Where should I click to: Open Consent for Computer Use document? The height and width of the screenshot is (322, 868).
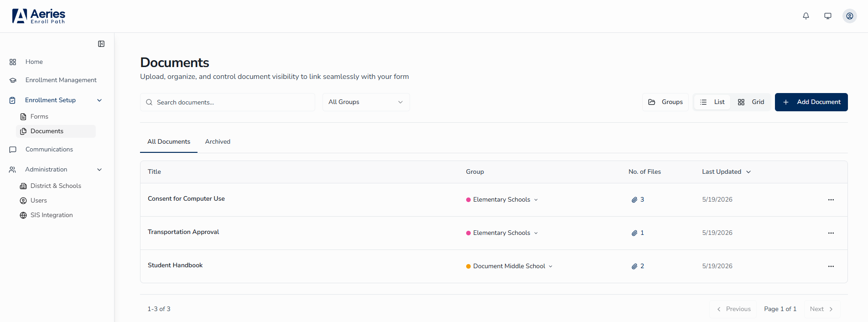pos(186,199)
